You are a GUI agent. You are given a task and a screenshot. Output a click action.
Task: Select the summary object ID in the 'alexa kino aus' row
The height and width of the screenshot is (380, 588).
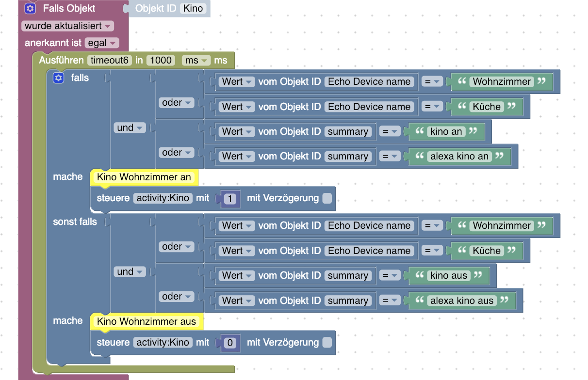348,301
